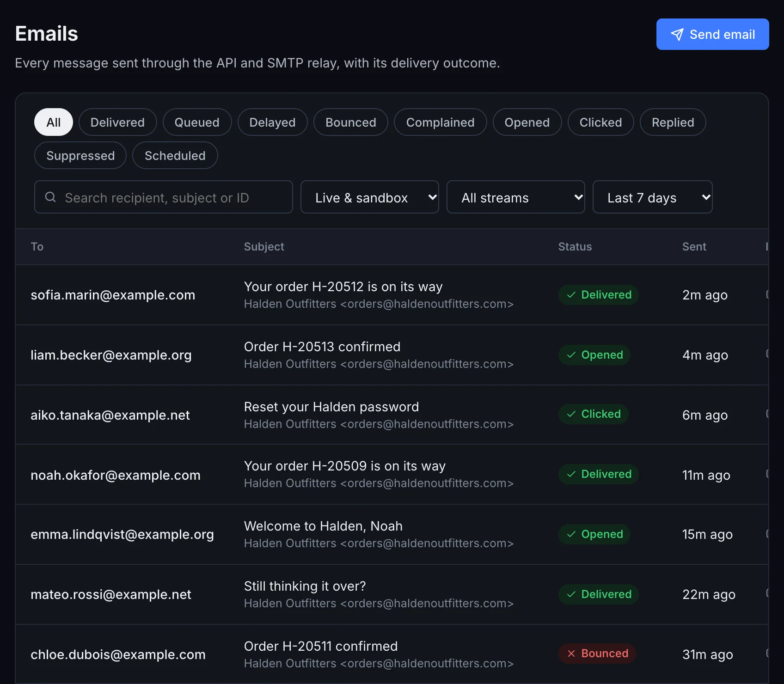Click subject 'Your order H-20512 is on its way'

pos(343,287)
